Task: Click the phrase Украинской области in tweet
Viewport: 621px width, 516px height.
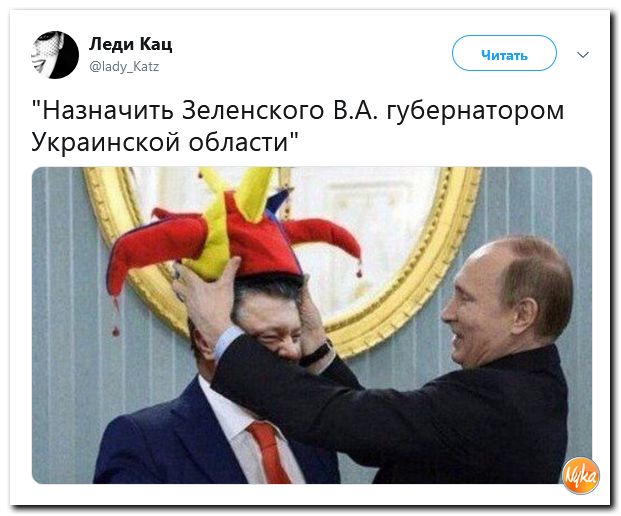Action: click(164, 142)
